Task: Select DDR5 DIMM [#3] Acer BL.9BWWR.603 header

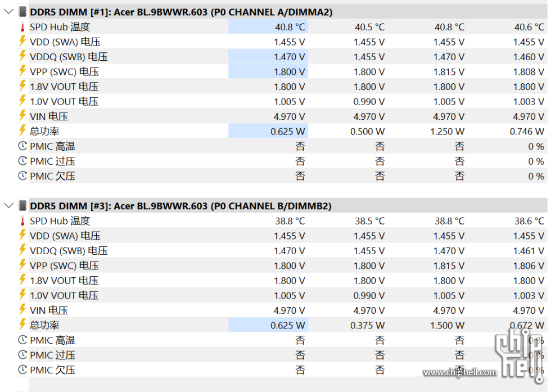Action: [180, 206]
